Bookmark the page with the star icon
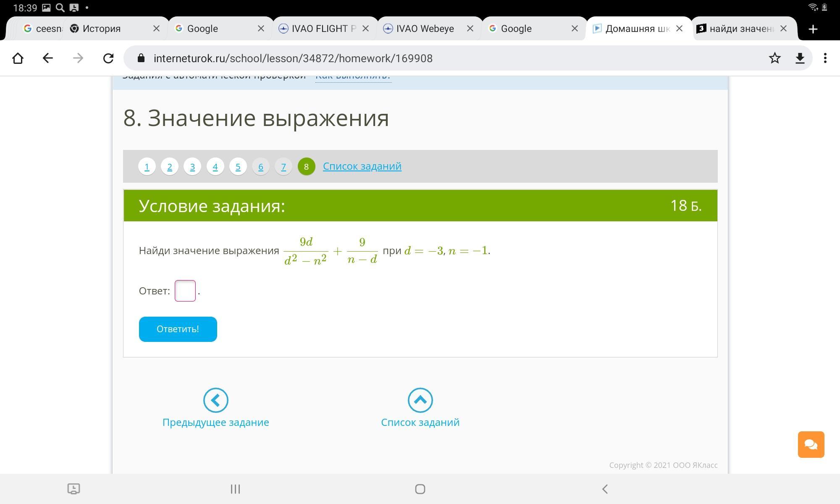The height and width of the screenshot is (504, 840). point(774,58)
